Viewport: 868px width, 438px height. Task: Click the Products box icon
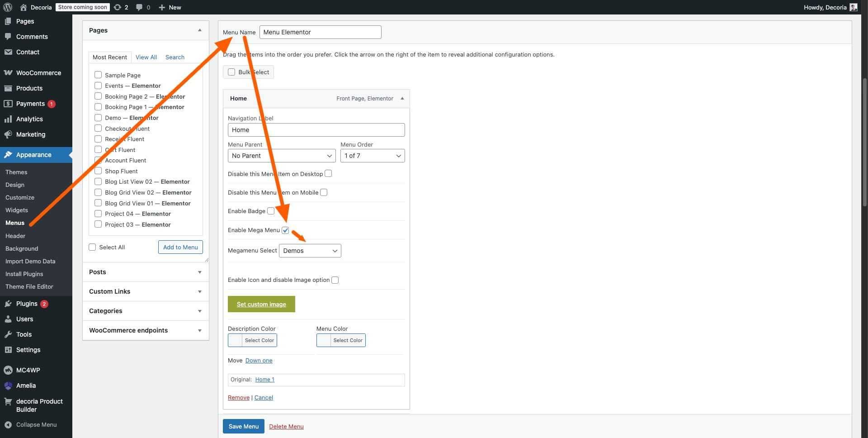click(8, 88)
